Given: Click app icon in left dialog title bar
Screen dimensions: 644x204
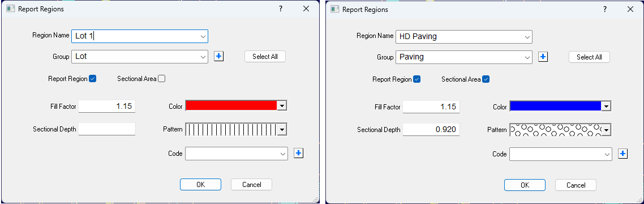Looking at the screenshot, I should tap(10, 8).
